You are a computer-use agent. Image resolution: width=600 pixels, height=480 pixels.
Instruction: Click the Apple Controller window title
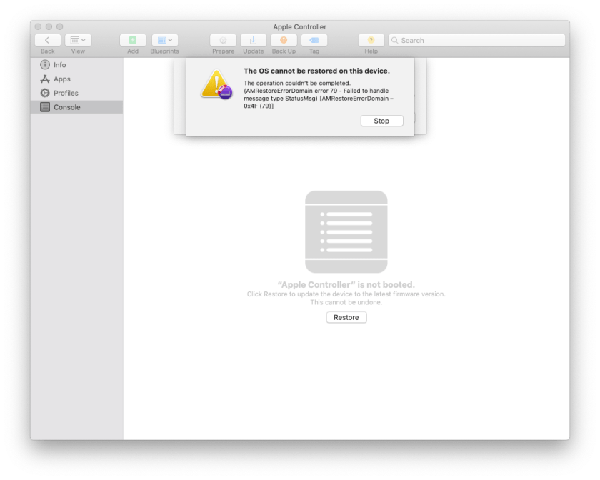[x=300, y=26]
